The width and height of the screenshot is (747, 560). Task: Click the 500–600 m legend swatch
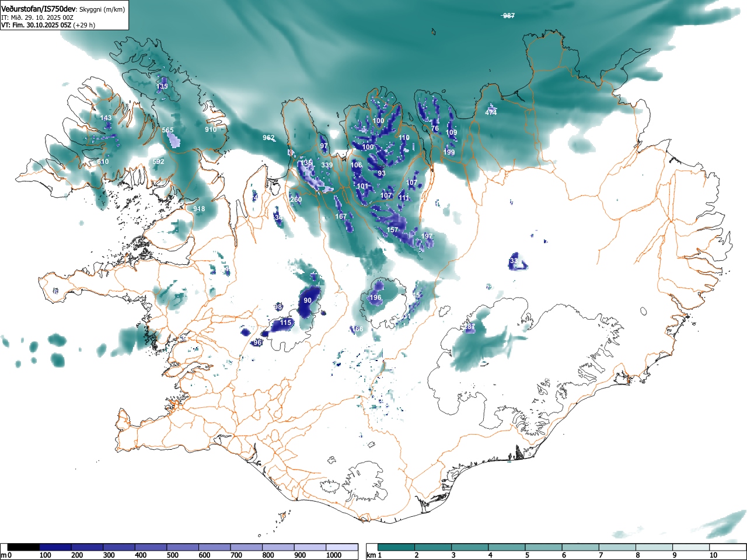coord(183,547)
